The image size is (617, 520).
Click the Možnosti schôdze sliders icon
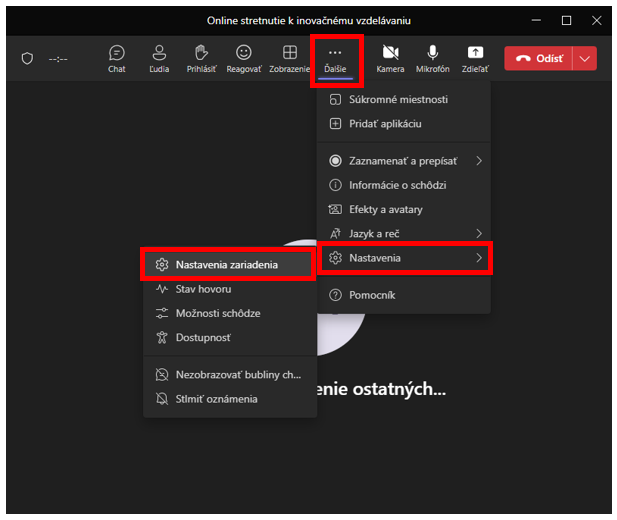(x=162, y=313)
